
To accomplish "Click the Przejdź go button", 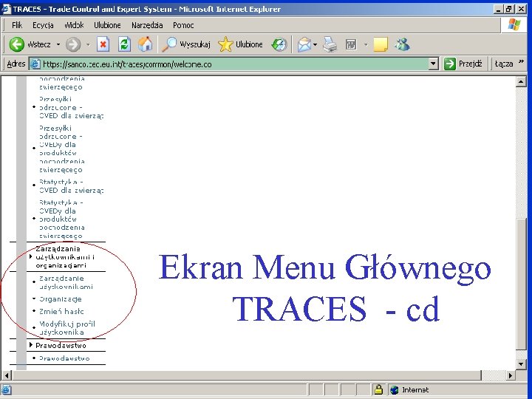I will click(463, 64).
